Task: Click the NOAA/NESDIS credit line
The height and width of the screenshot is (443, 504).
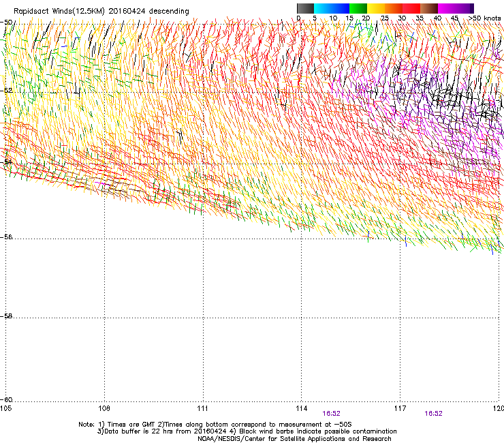Action: point(294,439)
